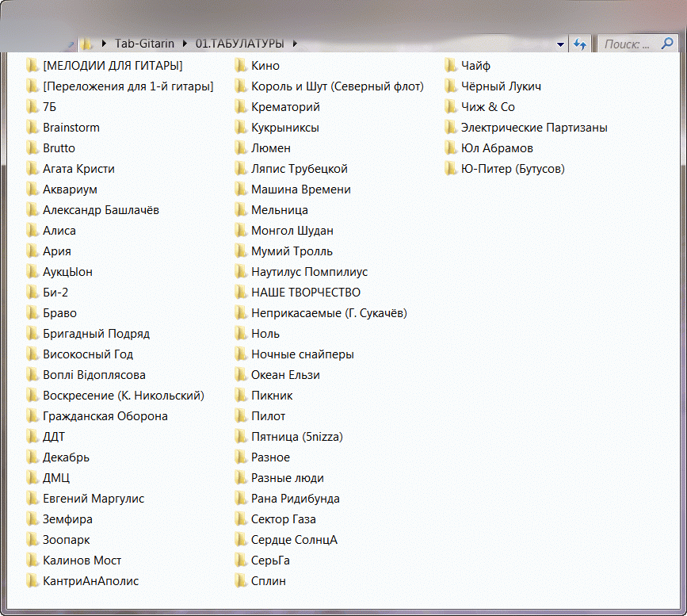Select the Александр Башлачёв folder name
This screenshot has width=687, height=616.
coord(101,210)
